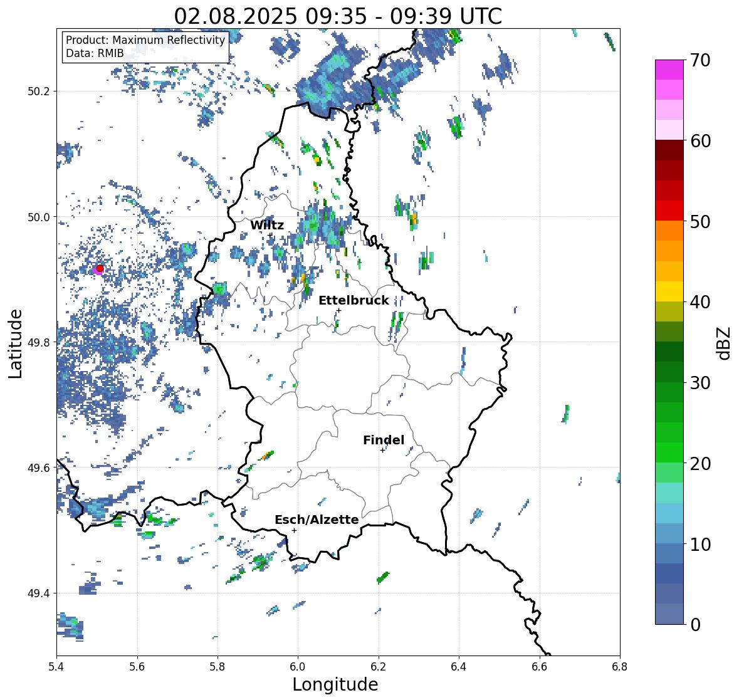Click the 'Data: RMIB' text
Screen dimensions: 739x700
[95, 53]
